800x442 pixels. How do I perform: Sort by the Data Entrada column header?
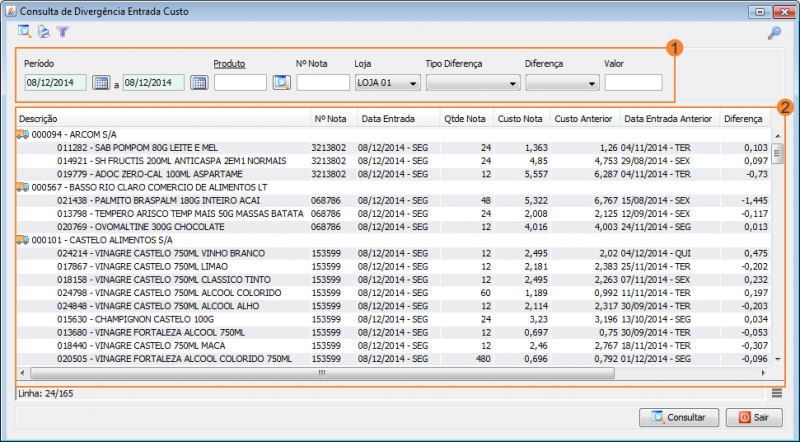(398, 119)
